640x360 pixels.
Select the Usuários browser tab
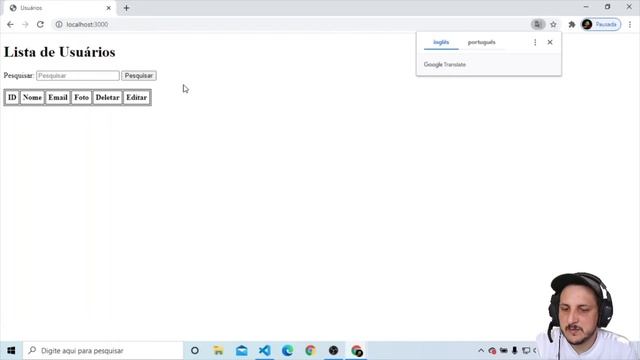tap(59, 8)
